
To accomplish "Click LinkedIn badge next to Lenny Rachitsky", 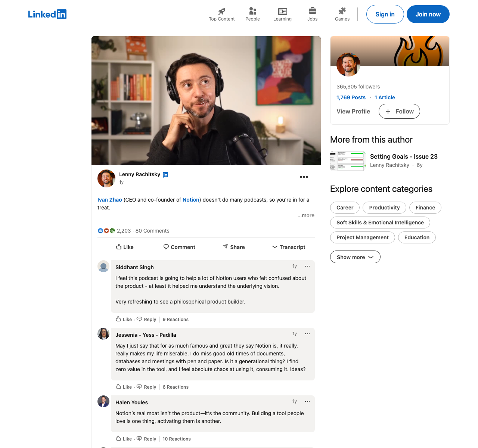I will coord(165,175).
